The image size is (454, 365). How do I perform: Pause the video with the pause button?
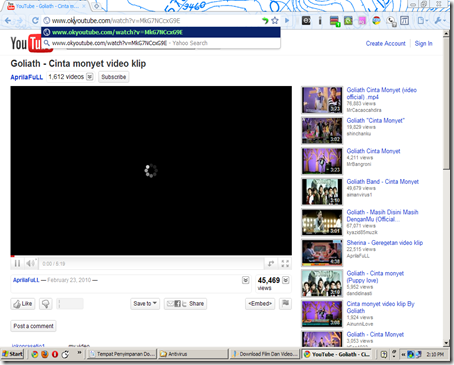[17, 264]
